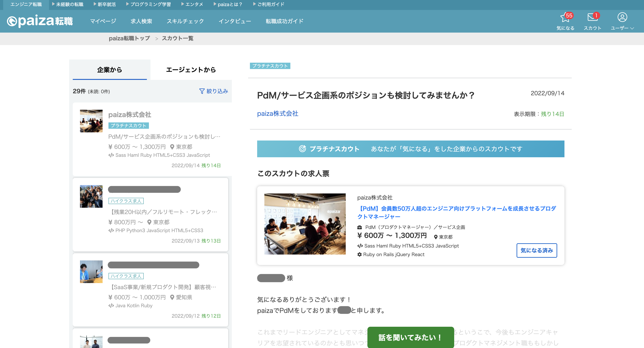Click the job posting office photo
This screenshot has height=348, width=644.
click(x=305, y=224)
